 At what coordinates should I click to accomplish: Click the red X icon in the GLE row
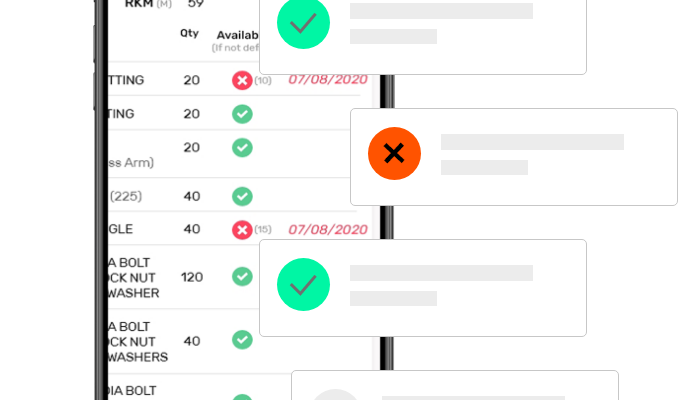(242, 230)
